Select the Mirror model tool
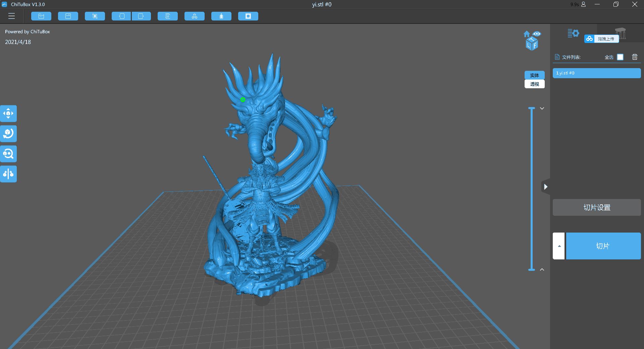Viewport: 644px width, 349px height. tap(8, 174)
